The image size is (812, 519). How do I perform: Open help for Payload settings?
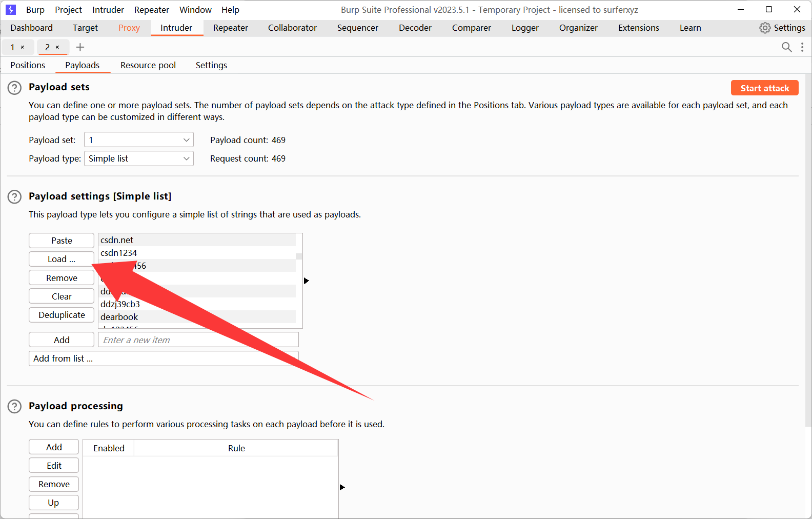click(14, 197)
